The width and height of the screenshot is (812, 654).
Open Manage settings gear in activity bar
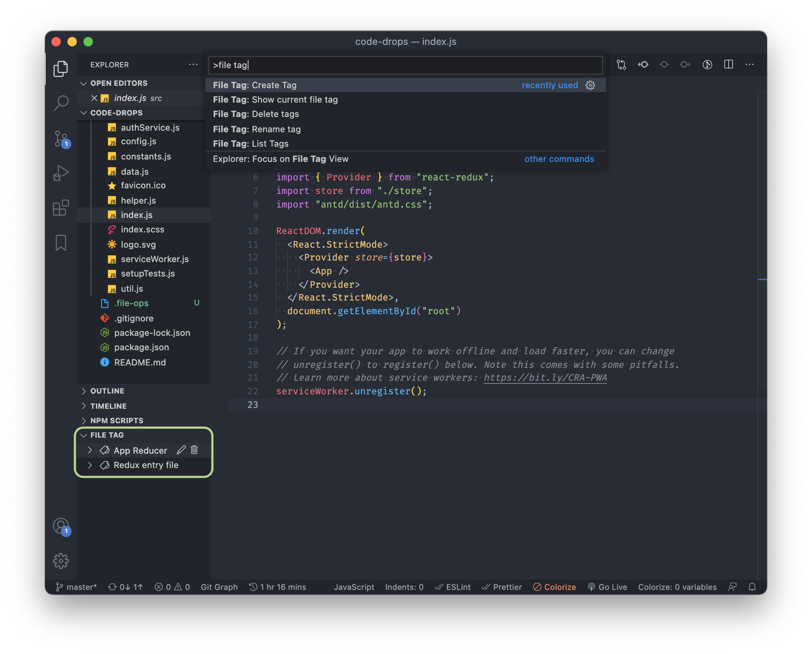[61, 561]
